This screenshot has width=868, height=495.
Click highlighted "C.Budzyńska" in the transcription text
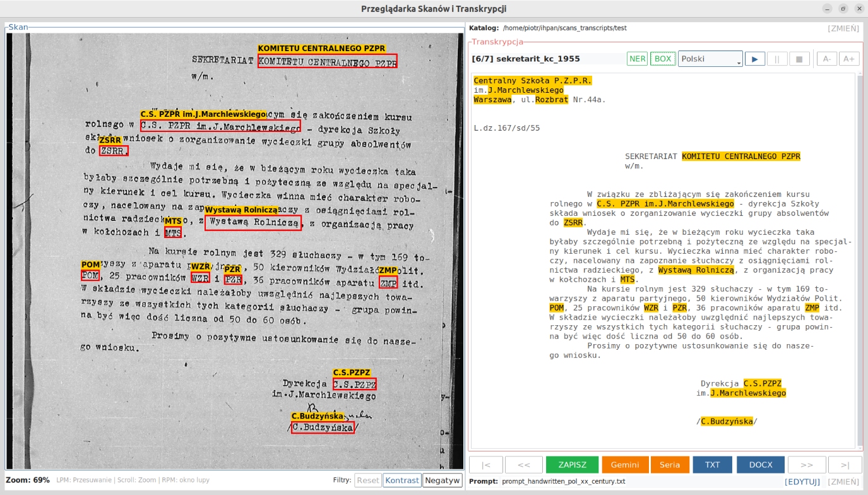(x=727, y=422)
